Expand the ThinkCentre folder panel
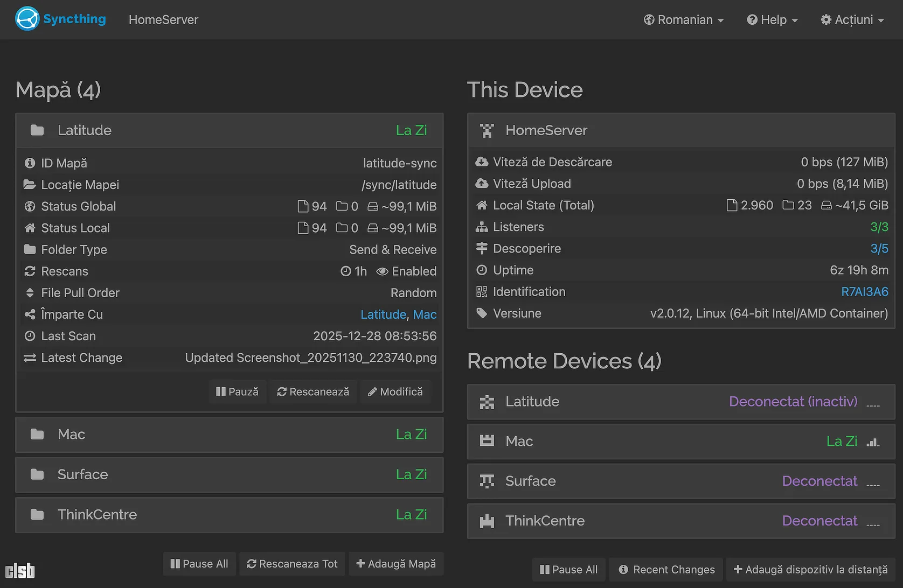903x588 pixels. [229, 515]
